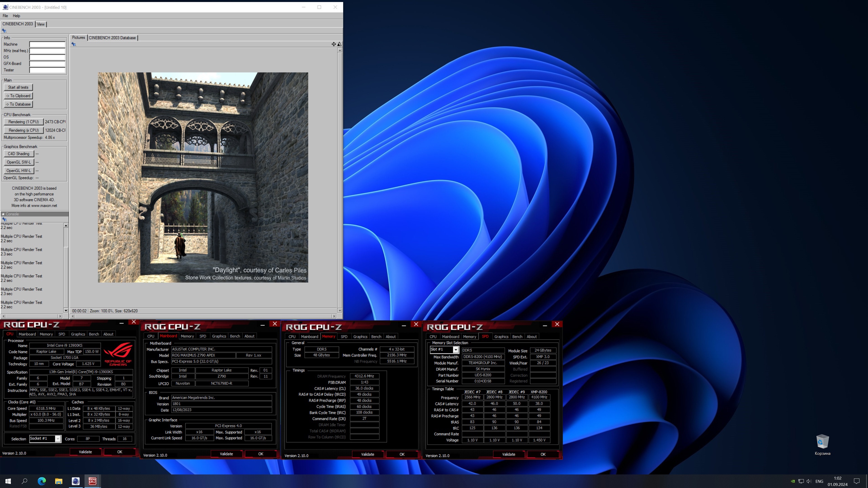868x488 pixels.
Task: Click the GFX-Board input field
Action: pyautogui.click(x=47, y=64)
